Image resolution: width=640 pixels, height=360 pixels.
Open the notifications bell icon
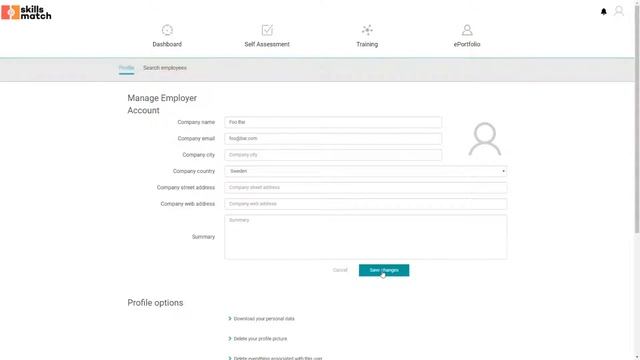point(604,11)
